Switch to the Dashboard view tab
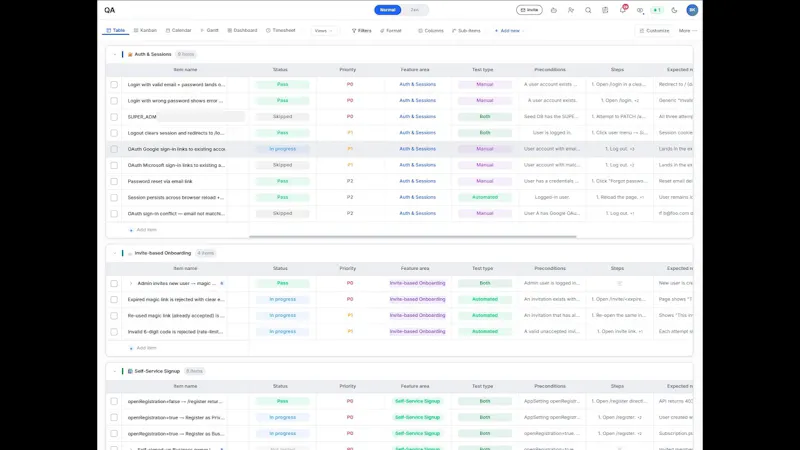Image resolution: width=800 pixels, height=450 pixels. (242, 31)
